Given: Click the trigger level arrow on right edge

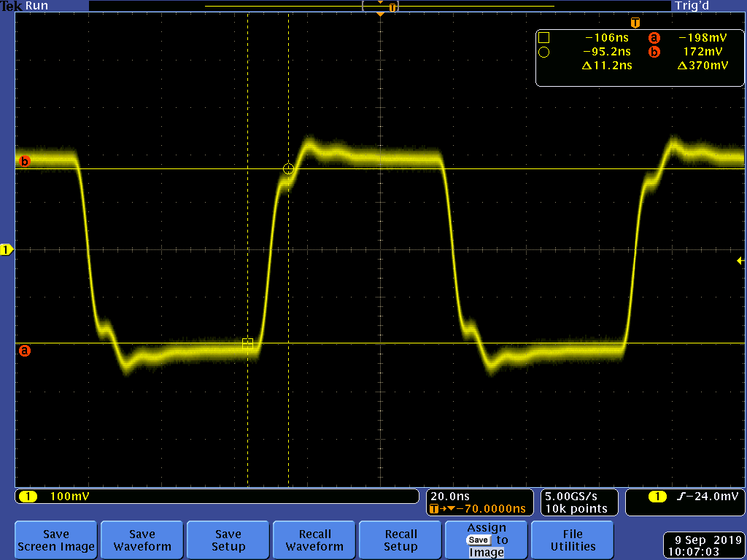Looking at the screenshot, I should [x=740, y=260].
